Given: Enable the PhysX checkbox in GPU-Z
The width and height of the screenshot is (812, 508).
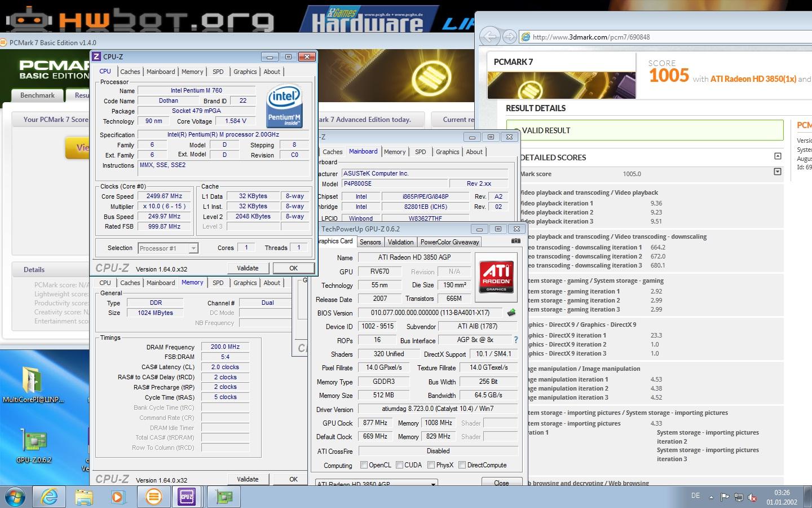Looking at the screenshot, I should pos(431,465).
